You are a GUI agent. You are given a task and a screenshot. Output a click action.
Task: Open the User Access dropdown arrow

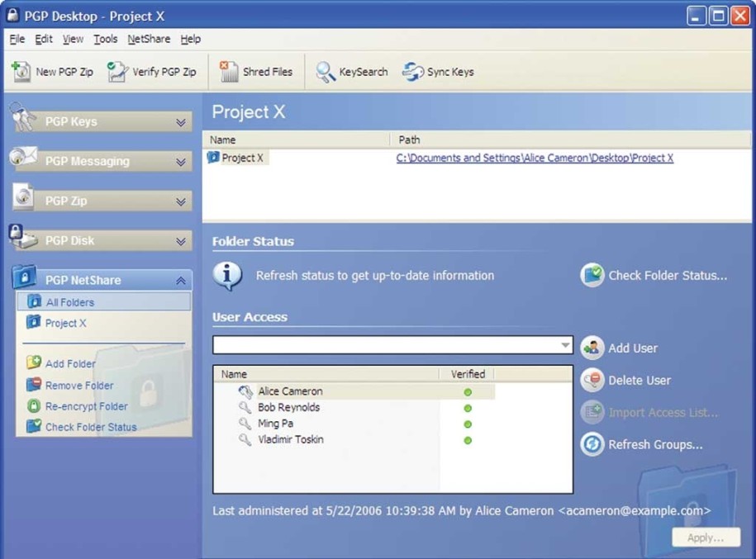565,345
